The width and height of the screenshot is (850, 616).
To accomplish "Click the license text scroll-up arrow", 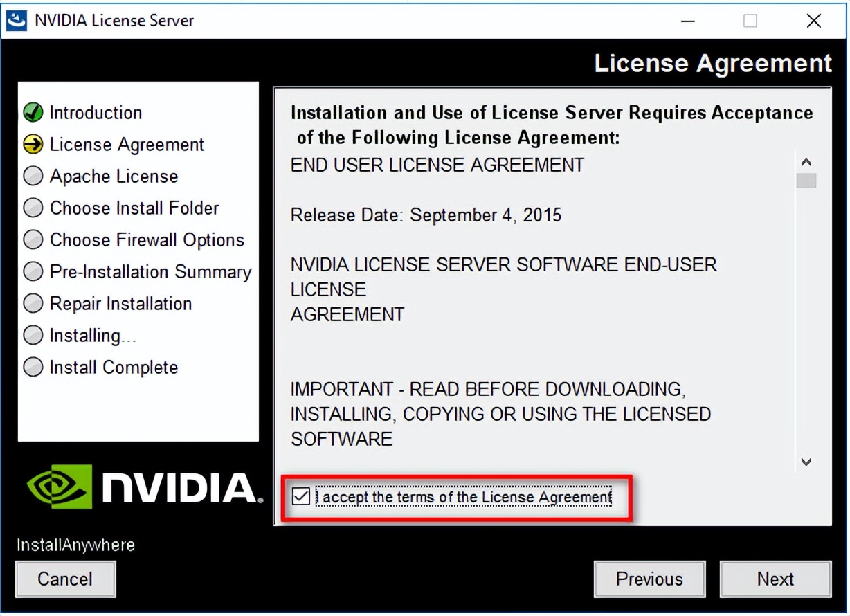I will 806,163.
